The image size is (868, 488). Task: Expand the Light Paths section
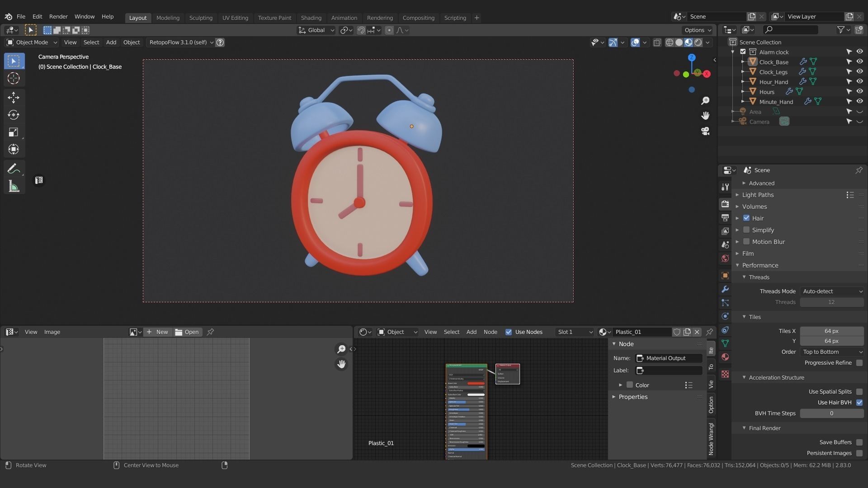point(758,195)
